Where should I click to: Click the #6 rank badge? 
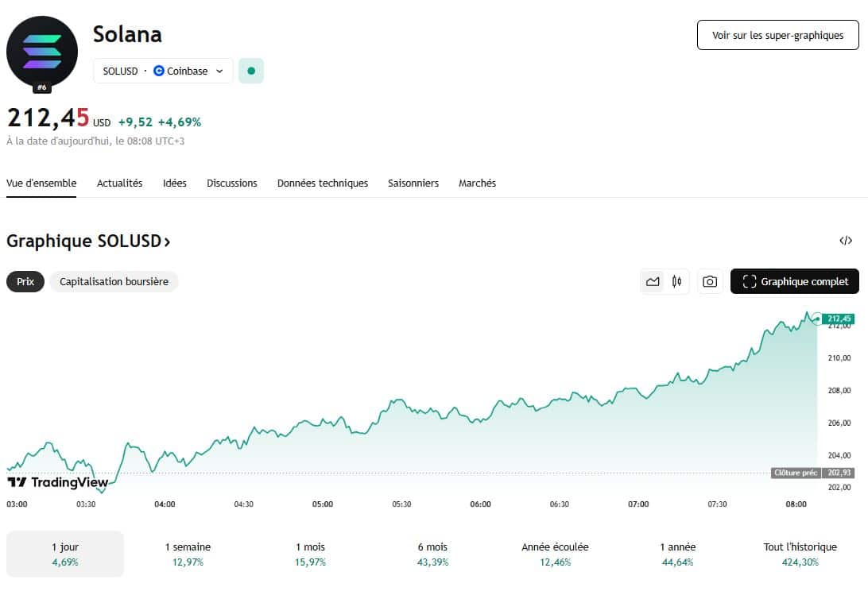pyautogui.click(x=42, y=87)
